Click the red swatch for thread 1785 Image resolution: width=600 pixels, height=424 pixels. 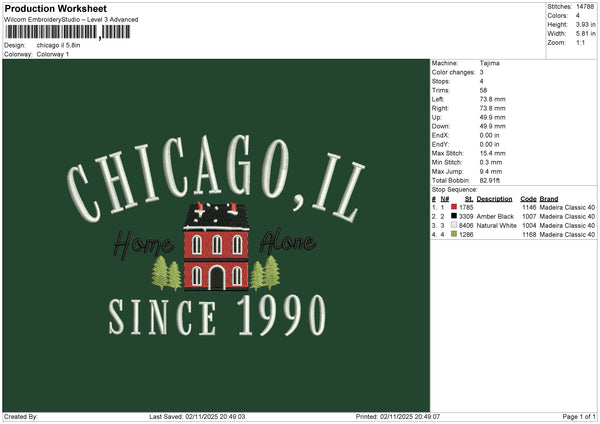(x=454, y=207)
